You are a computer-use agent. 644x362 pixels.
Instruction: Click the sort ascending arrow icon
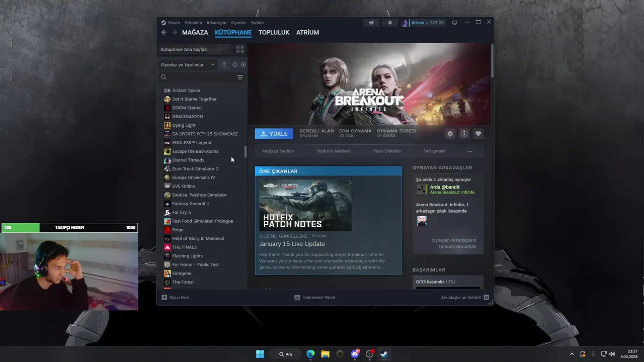click(224, 64)
